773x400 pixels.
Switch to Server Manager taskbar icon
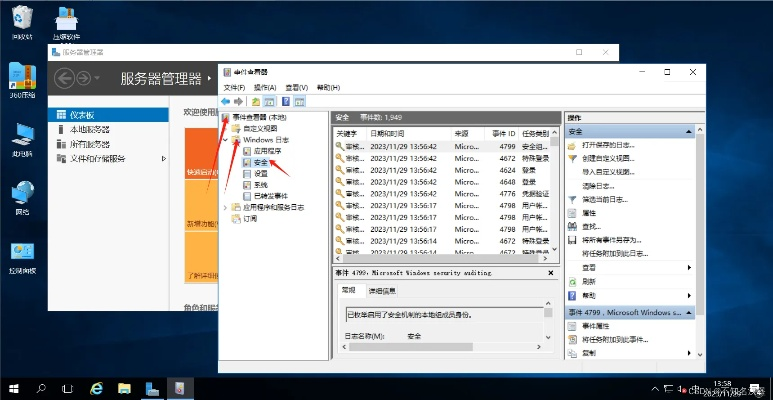click(x=152, y=389)
